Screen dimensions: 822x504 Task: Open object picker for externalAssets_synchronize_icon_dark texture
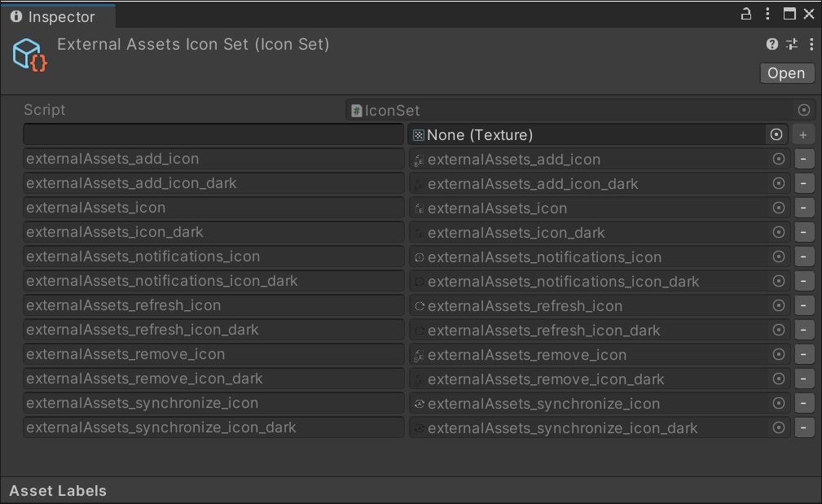(776, 427)
